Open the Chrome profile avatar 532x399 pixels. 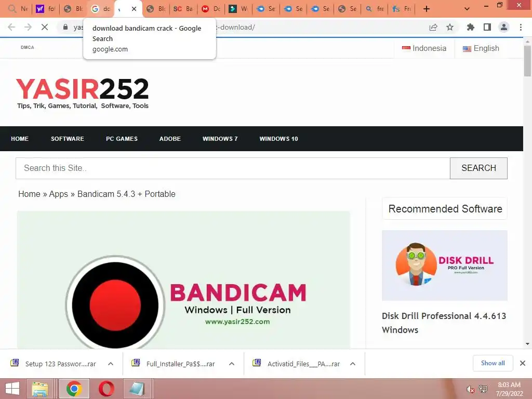504,27
